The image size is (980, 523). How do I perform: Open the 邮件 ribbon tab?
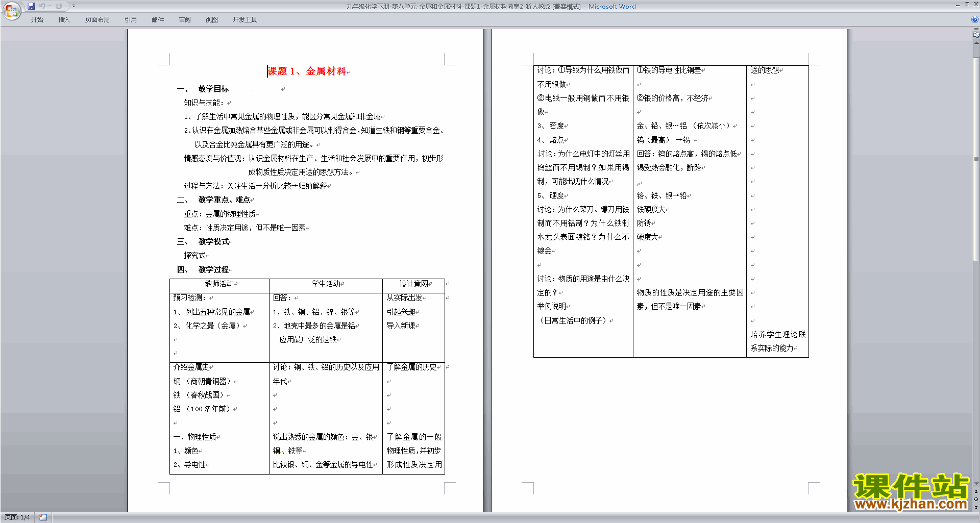click(x=158, y=20)
